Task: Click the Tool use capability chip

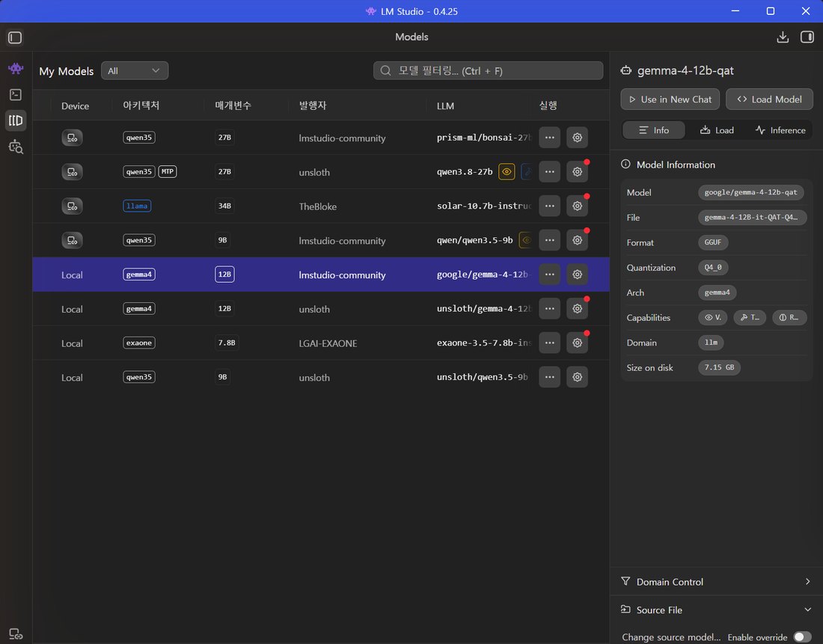Action: click(750, 318)
